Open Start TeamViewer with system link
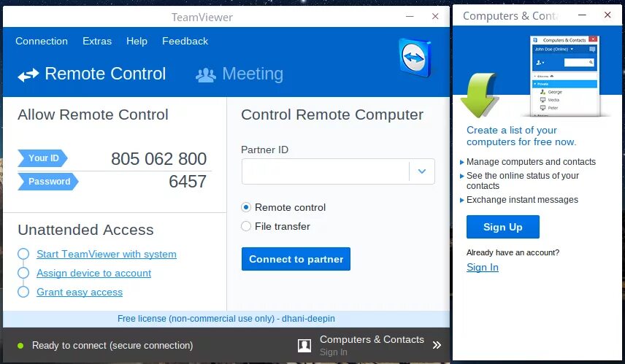 pyautogui.click(x=107, y=254)
